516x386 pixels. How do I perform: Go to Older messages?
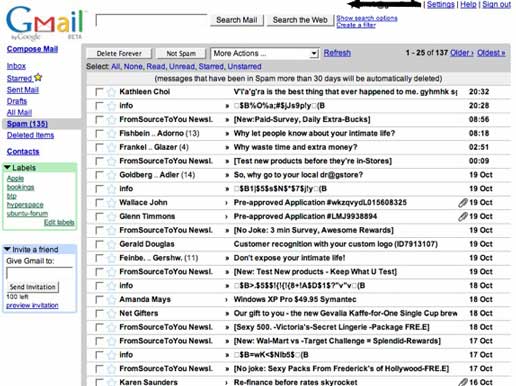click(x=462, y=53)
